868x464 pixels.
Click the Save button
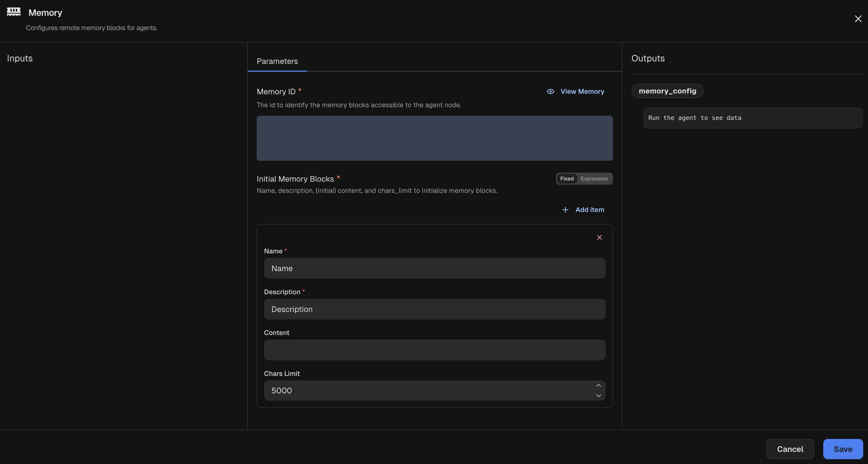[842, 449]
